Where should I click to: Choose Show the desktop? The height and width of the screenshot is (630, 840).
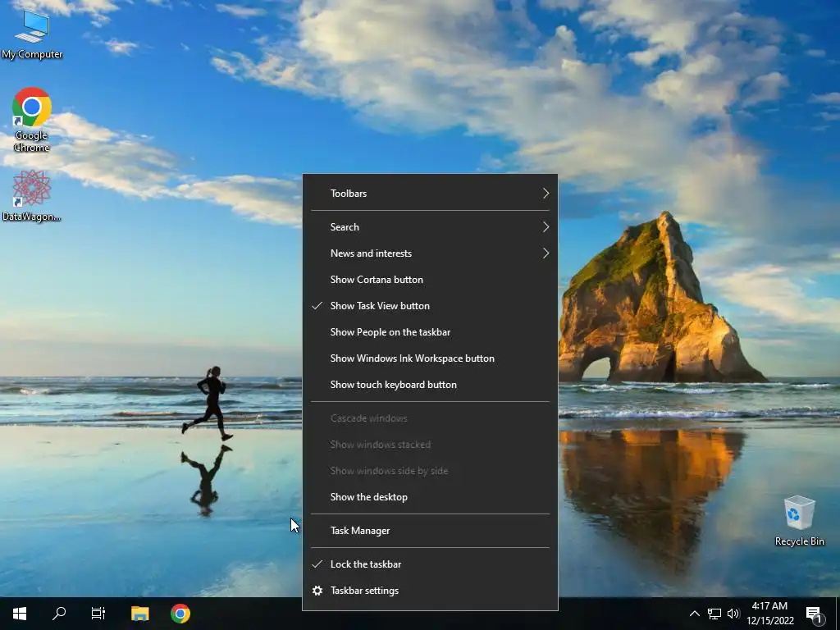pos(430,497)
